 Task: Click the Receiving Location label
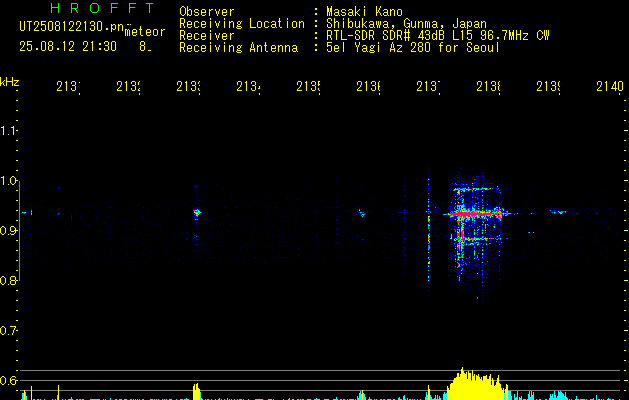click(x=242, y=24)
